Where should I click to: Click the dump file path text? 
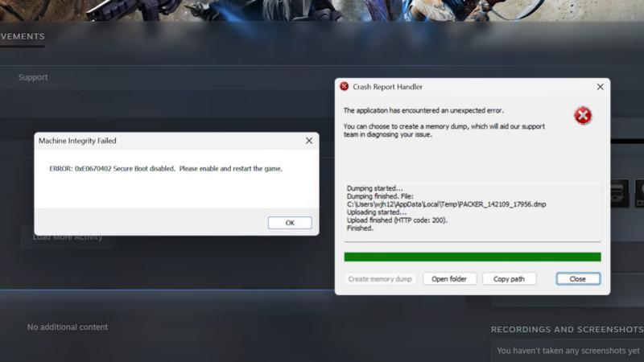(447, 204)
